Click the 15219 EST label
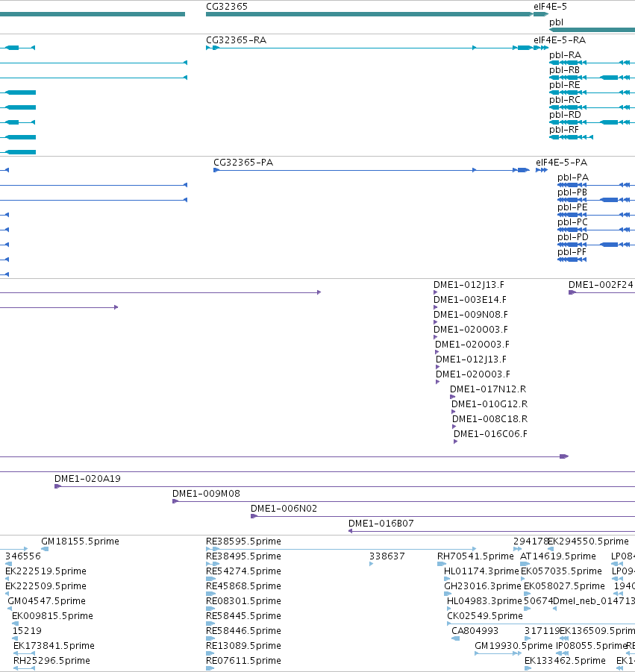Viewport: 635px width, 672px height. 27,631
